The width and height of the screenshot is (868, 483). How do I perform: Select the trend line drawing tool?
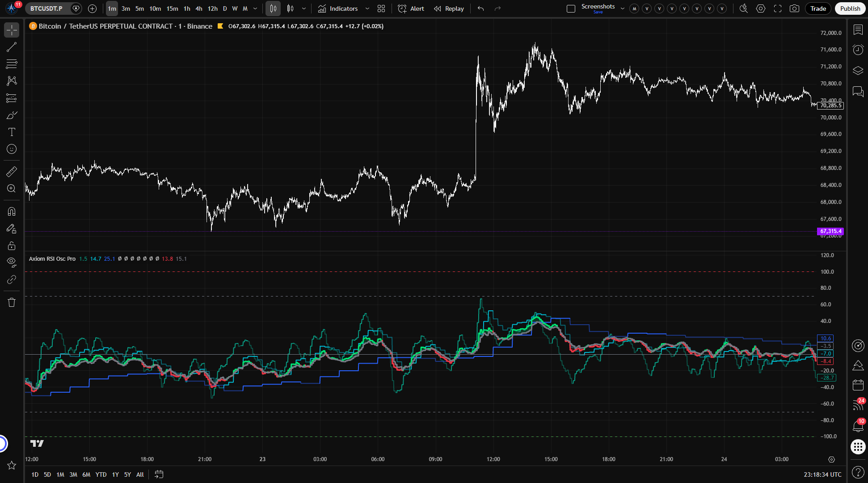tap(12, 47)
